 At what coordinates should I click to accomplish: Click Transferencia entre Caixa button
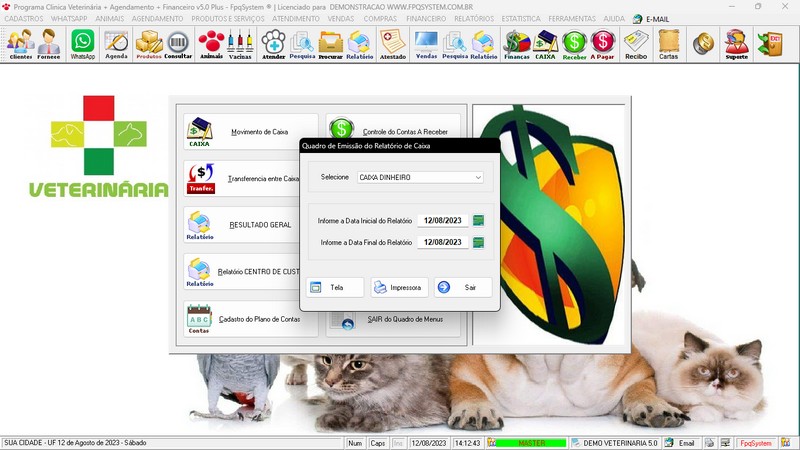click(x=242, y=179)
